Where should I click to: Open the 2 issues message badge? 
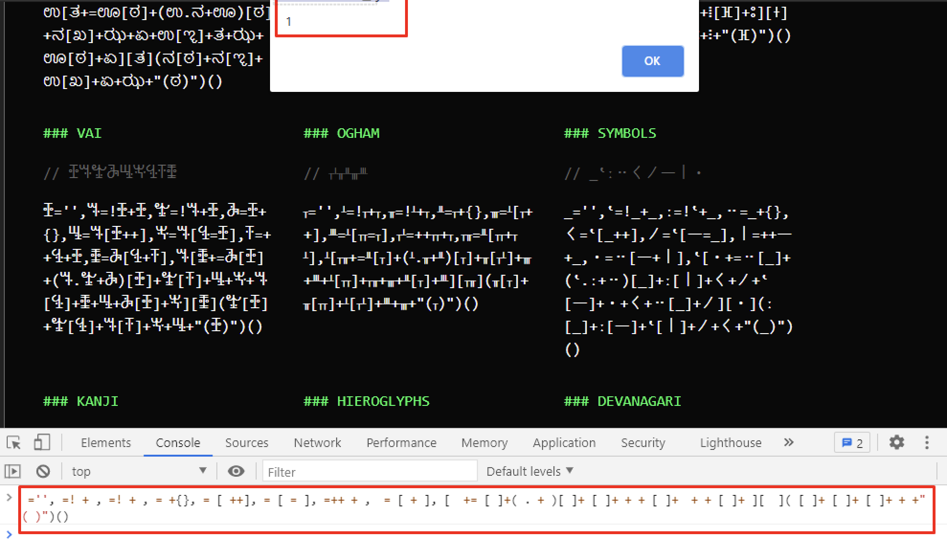tap(852, 443)
